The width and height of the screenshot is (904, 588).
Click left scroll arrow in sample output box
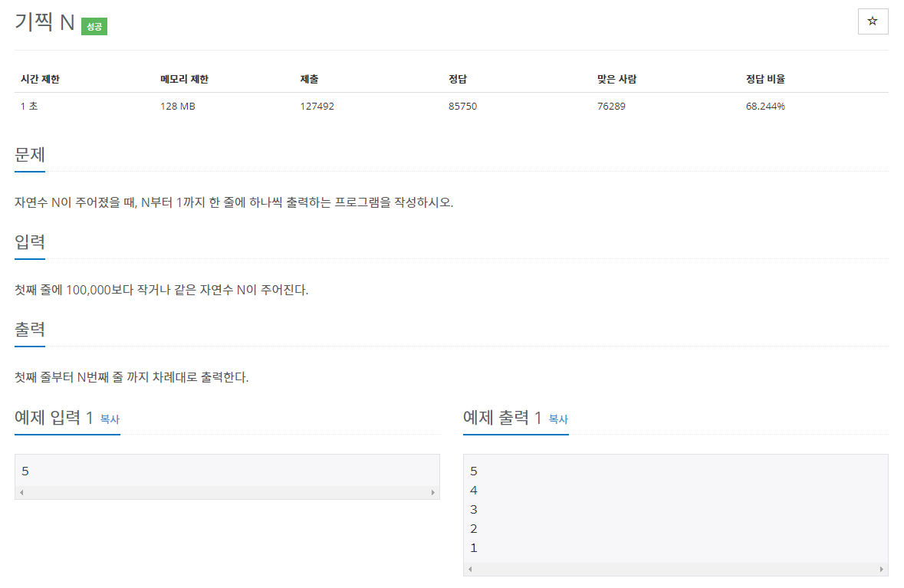tap(470, 570)
